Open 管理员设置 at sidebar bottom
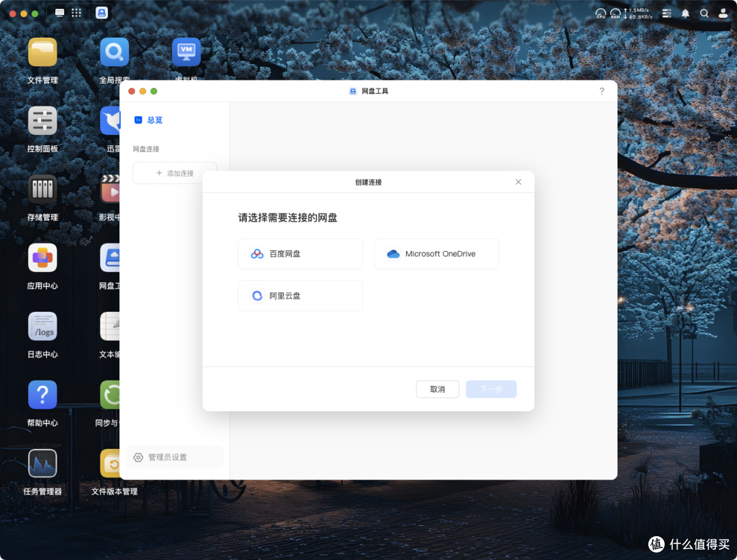 [x=175, y=457]
